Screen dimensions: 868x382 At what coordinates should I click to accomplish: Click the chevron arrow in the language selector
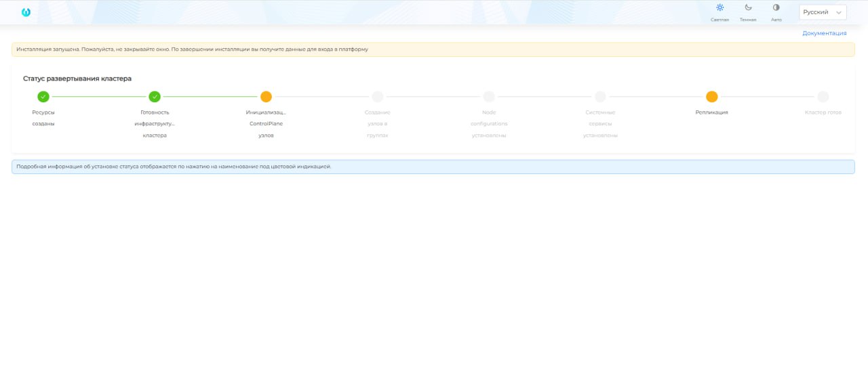(839, 12)
